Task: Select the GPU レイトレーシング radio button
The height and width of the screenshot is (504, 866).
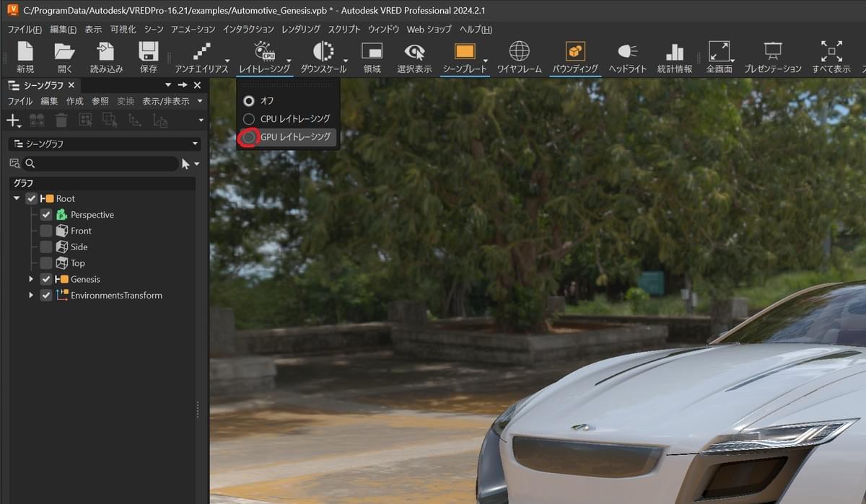Action: click(x=249, y=137)
